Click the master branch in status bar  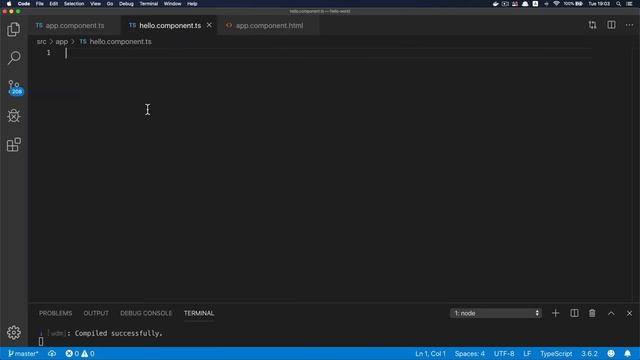[23, 353]
